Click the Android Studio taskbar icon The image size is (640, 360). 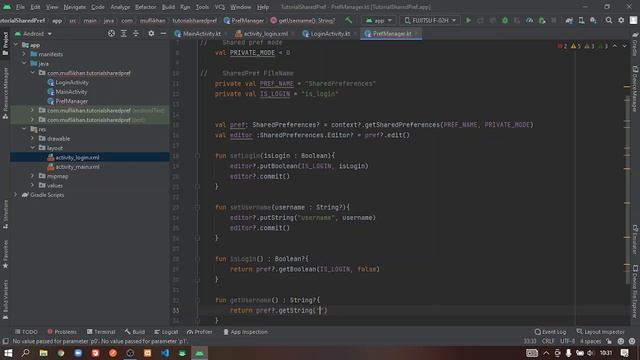click(200, 353)
